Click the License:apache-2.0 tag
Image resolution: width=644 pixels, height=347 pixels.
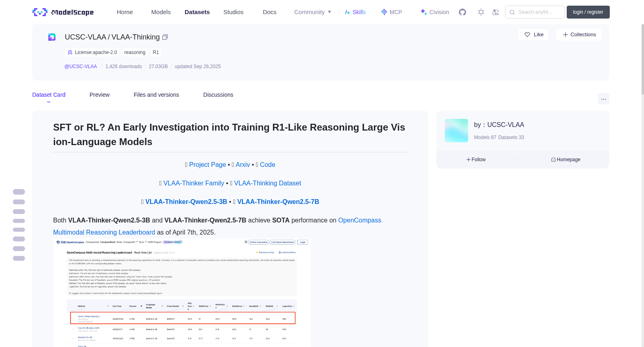[x=92, y=52]
